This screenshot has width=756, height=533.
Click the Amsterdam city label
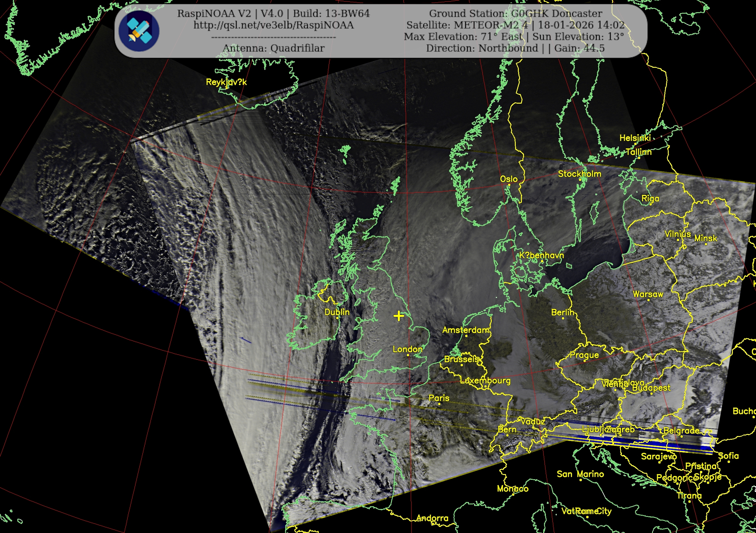pos(466,330)
